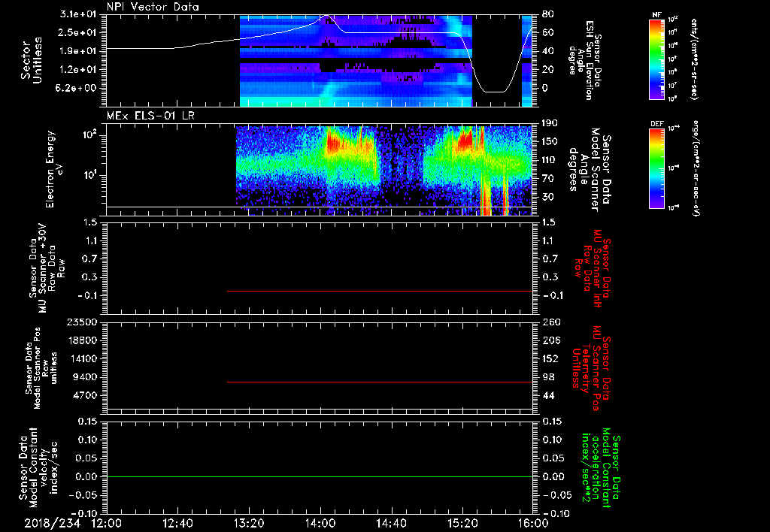
Task: Click the "Sector Unitless" axis label
Action: click(x=32, y=60)
